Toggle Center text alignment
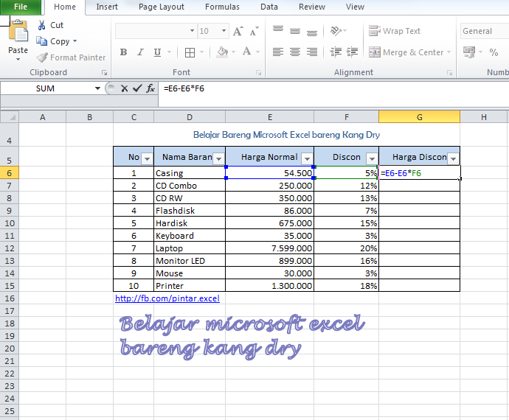This screenshot has width=509, height=420. pos(295,52)
